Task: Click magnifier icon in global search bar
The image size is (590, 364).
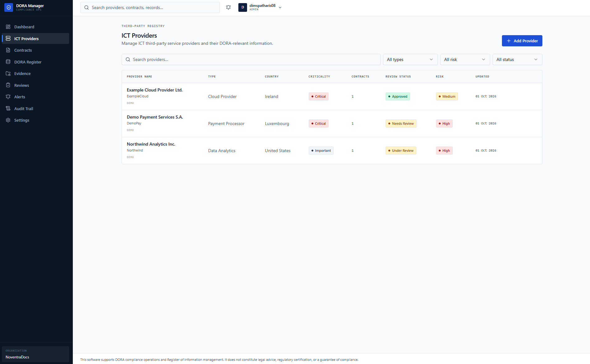Action: [x=87, y=7]
